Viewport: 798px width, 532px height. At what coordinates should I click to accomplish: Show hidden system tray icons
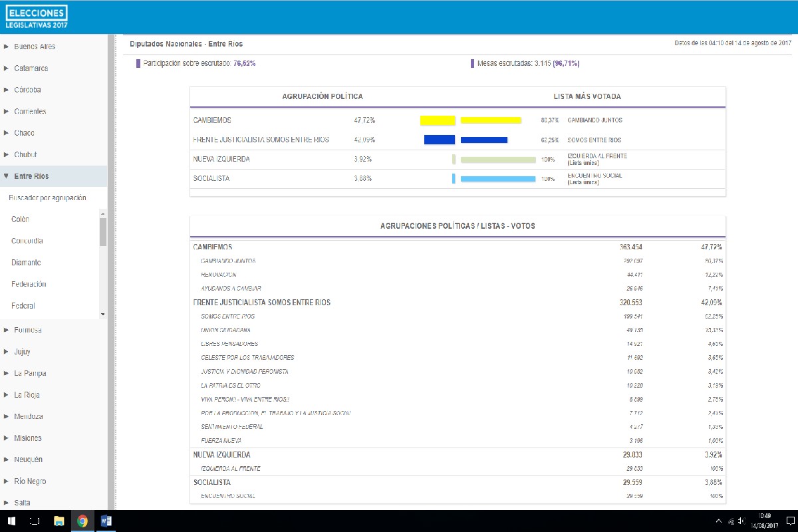point(719,521)
